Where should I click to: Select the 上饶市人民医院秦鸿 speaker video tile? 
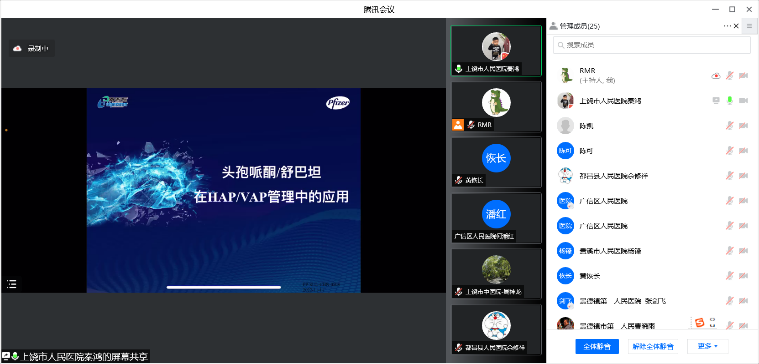pyautogui.click(x=496, y=51)
